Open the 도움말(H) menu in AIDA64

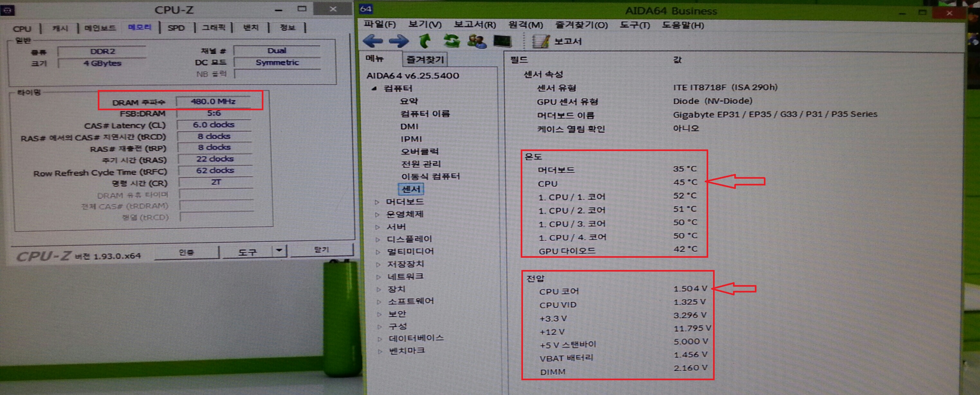[x=683, y=25]
